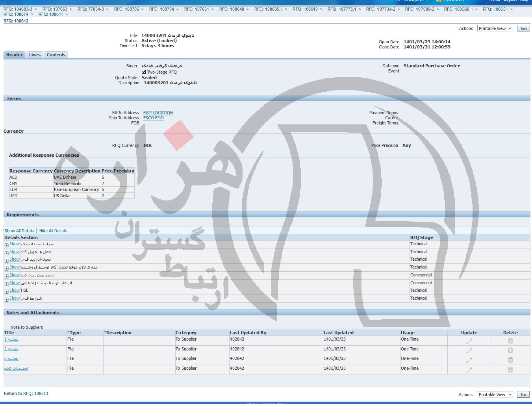
Task: Click Hide All Details link
Action: tap(53, 231)
